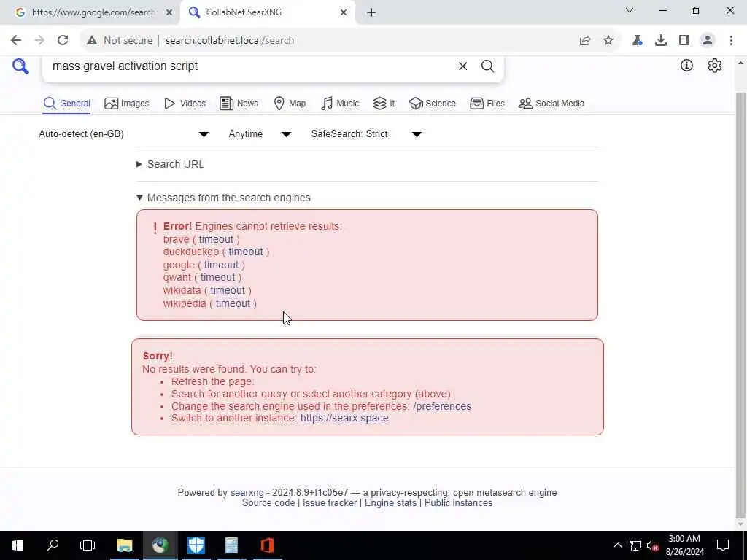The height and width of the screenshot is (560, 747).
Task: Open the muted volume tray icon
Action: tap(652, 545)
